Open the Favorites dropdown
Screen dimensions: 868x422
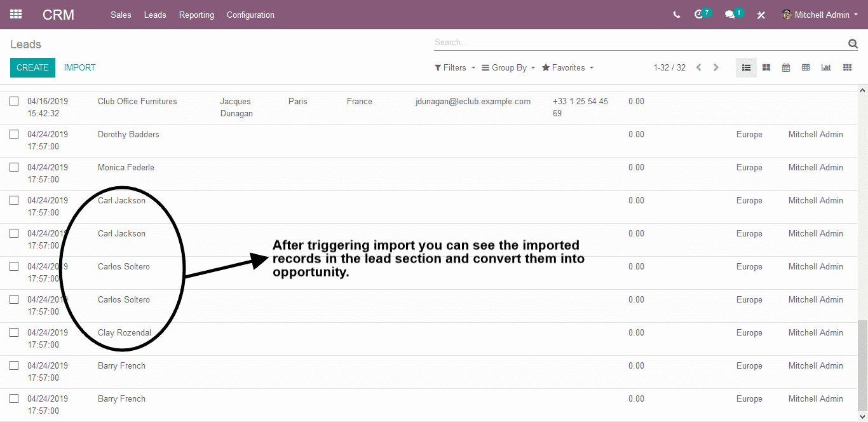[x=568, y=67]
